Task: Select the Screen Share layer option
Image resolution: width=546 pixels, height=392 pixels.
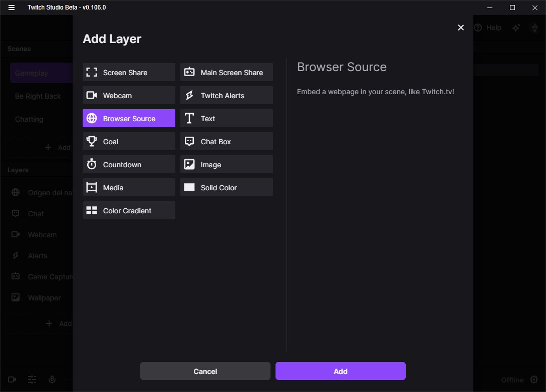Action: (x=129, y=73)
